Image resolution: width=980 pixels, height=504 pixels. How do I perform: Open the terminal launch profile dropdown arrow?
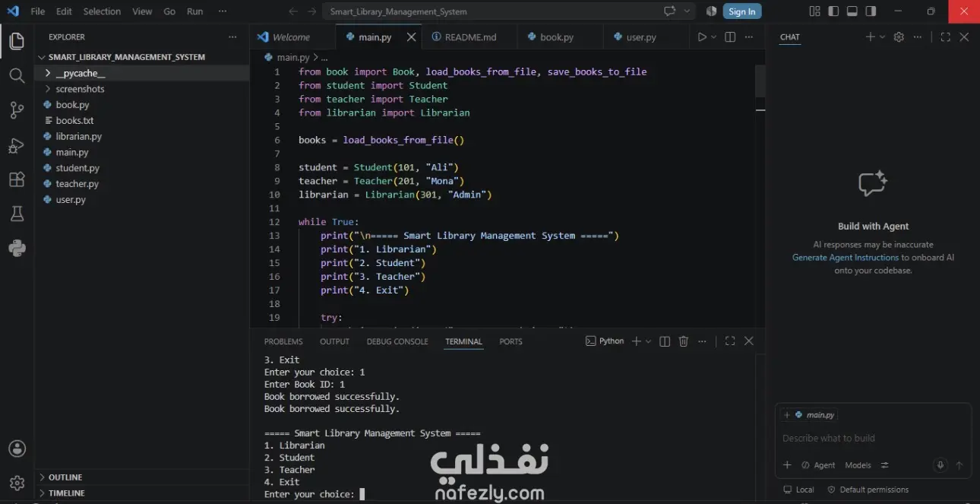point(648,341)
